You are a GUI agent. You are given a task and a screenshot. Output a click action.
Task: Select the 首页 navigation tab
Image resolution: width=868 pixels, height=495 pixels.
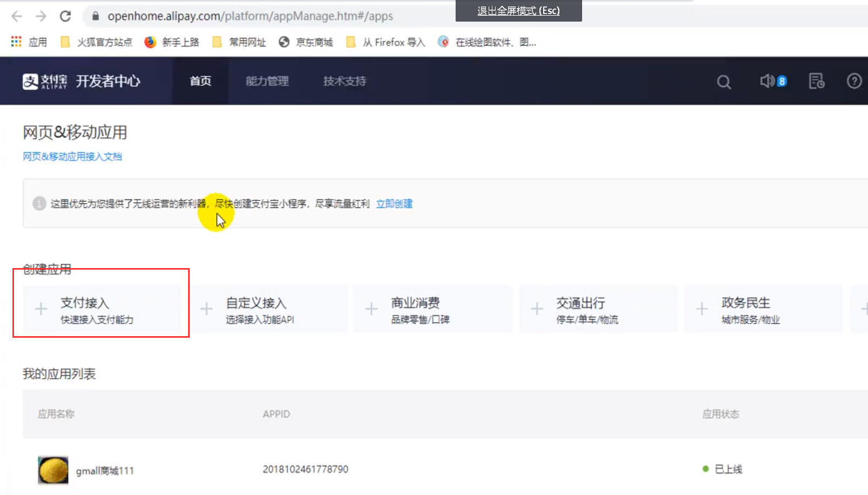click(x=200, y=81)
